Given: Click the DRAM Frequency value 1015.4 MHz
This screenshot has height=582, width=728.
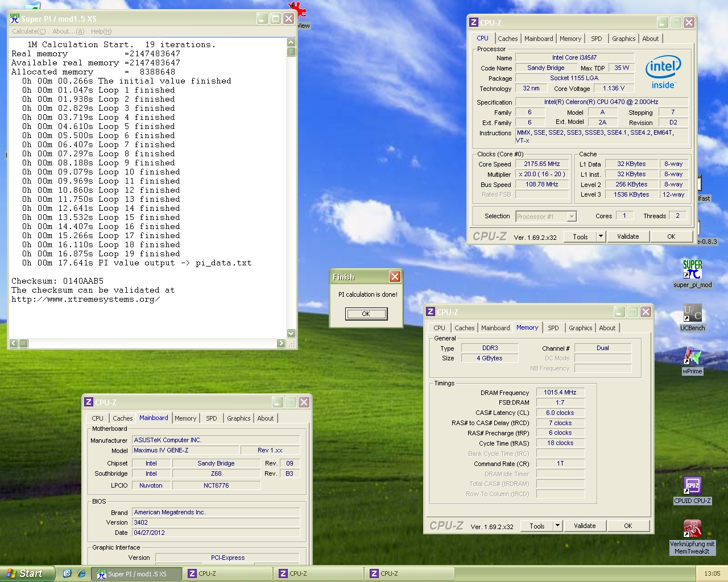Looking at the screenshot, I should point(560,392).
